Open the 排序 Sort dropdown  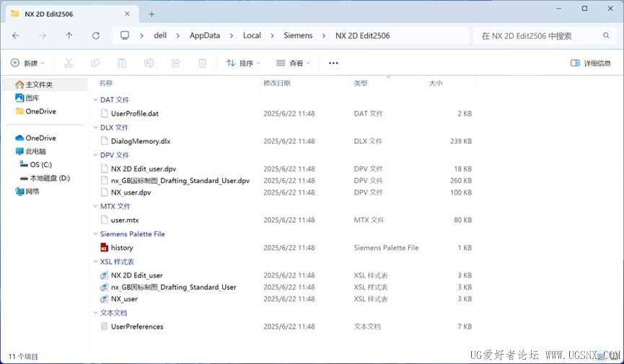(243, 63)
